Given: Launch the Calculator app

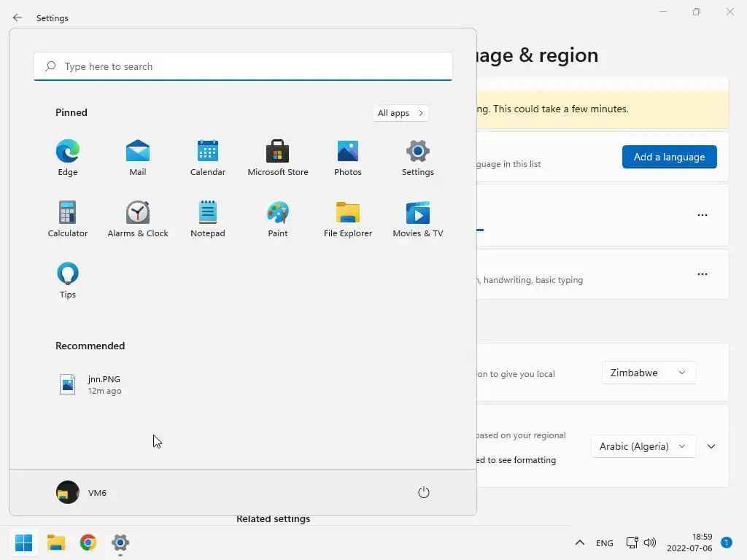Looking at the screenshot, I should pos(68,219).
